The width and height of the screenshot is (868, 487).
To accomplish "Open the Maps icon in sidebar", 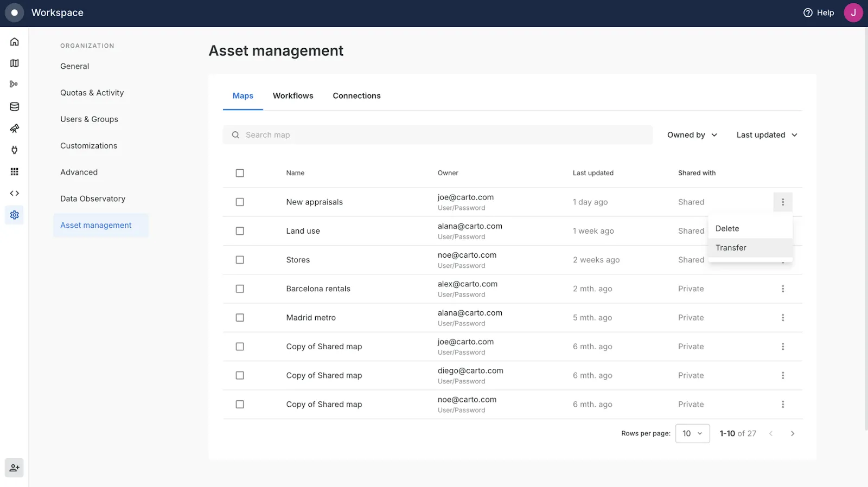I will [15, 63].
